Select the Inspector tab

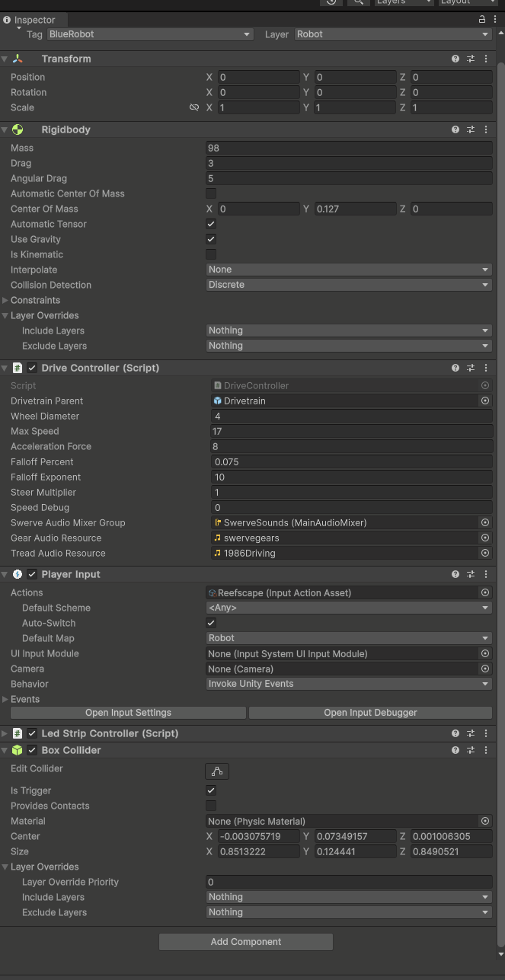pos(34,20)
